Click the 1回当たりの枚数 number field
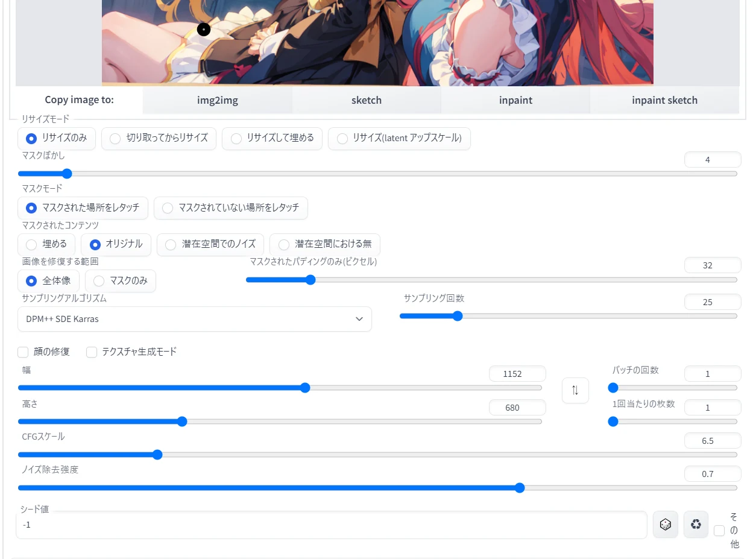The image size is (756, 559). 713,408
